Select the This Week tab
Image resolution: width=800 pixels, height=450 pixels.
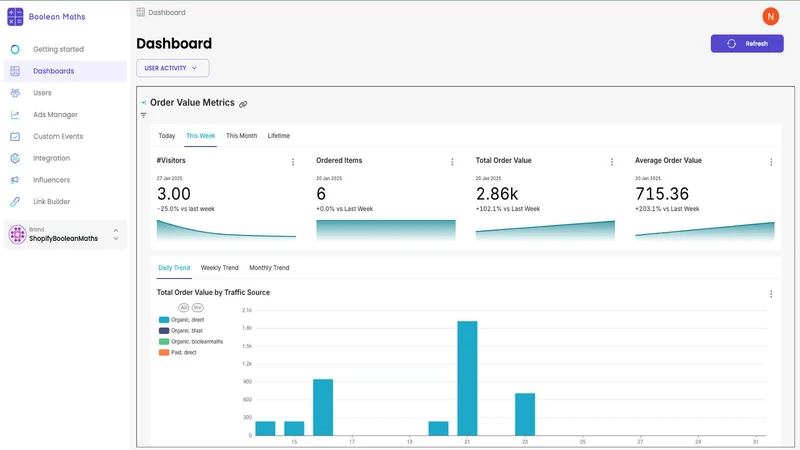point(201,136)
